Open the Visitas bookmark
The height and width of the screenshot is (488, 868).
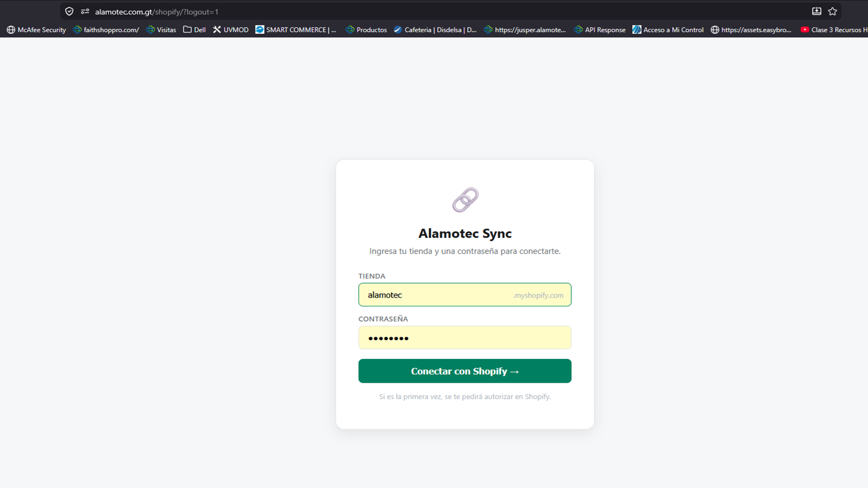click(161, 30)
